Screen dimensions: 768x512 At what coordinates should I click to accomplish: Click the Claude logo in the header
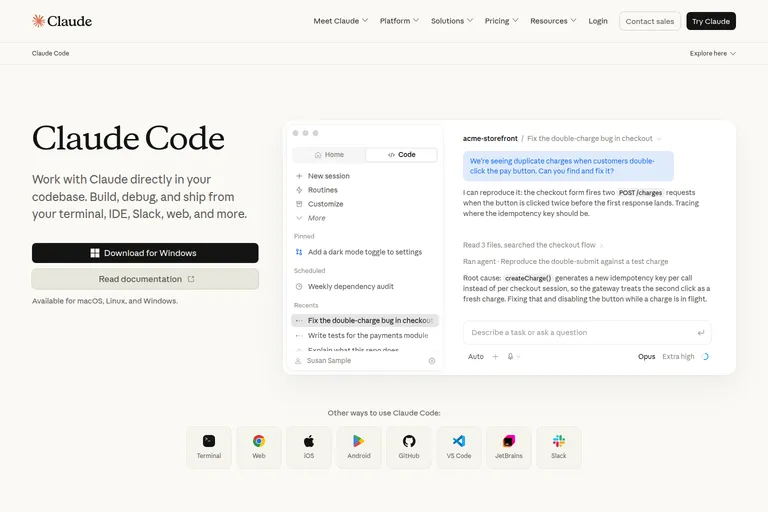coord(62,21)
